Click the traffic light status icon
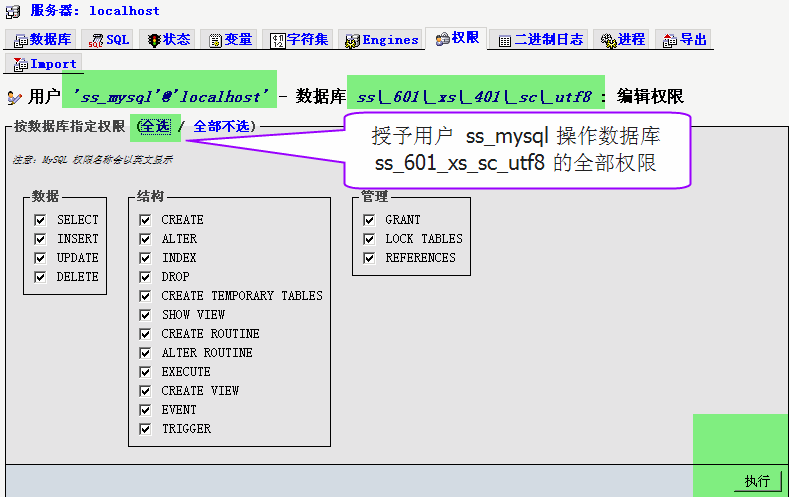The image size is (789, 497). coord(154,41)
